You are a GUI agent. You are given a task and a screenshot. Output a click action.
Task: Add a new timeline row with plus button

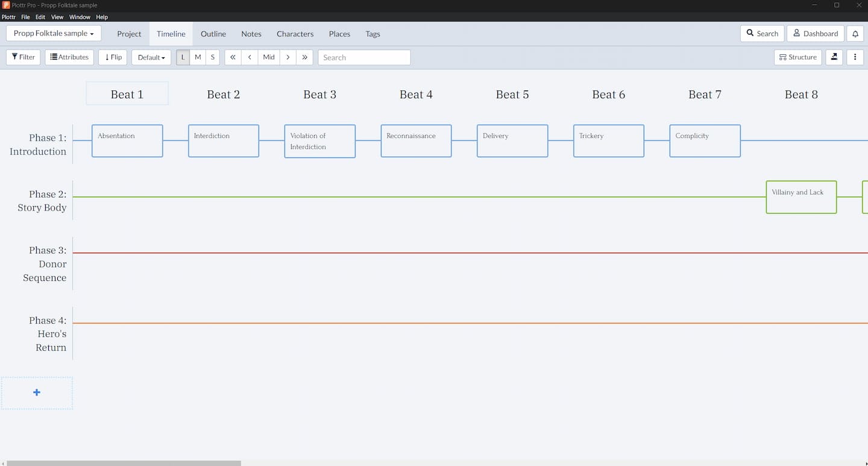click(37, 392)
